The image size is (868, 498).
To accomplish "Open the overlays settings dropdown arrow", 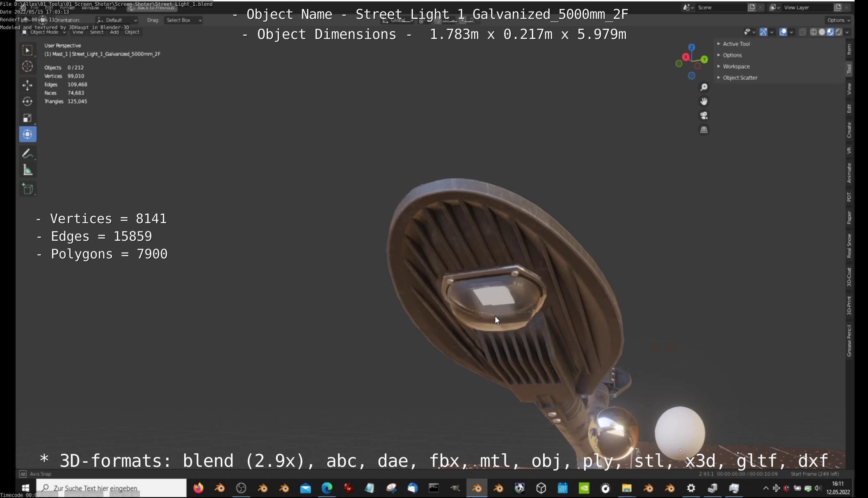I will pos(792,32).
